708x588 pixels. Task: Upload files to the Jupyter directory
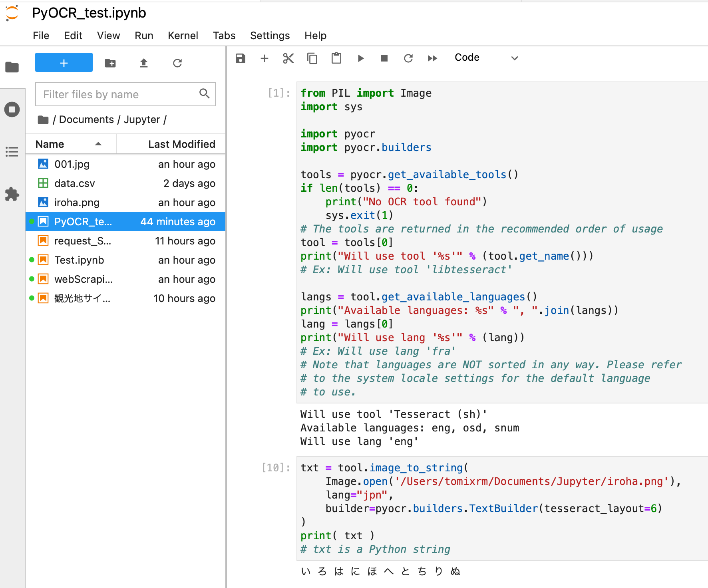pyautogui.click(x=144, y=63)
